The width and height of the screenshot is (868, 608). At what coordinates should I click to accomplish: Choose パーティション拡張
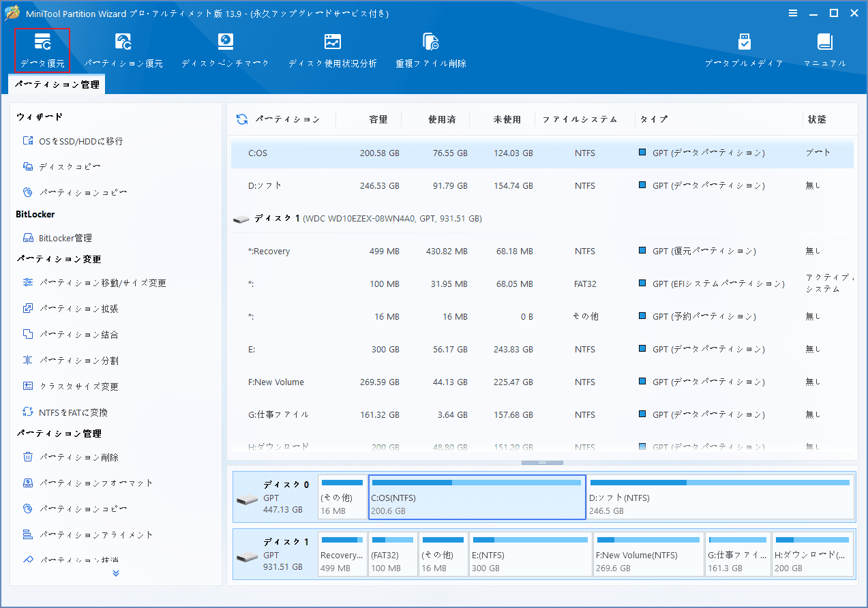[x=70, y=309]
